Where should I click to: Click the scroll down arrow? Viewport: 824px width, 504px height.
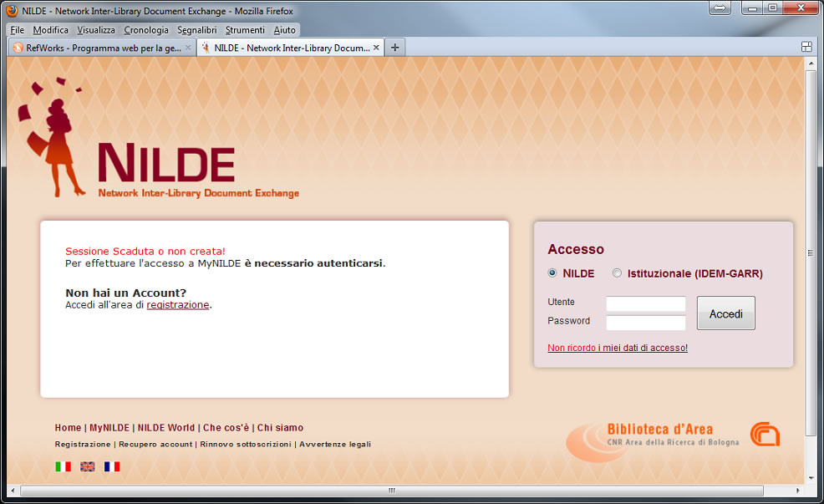coord(811,478)
